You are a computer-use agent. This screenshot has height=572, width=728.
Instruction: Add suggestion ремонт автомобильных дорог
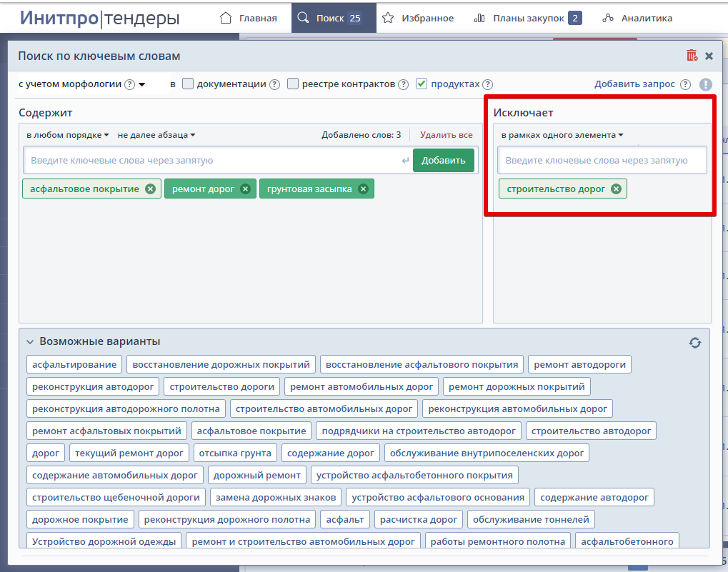(361, 387)
